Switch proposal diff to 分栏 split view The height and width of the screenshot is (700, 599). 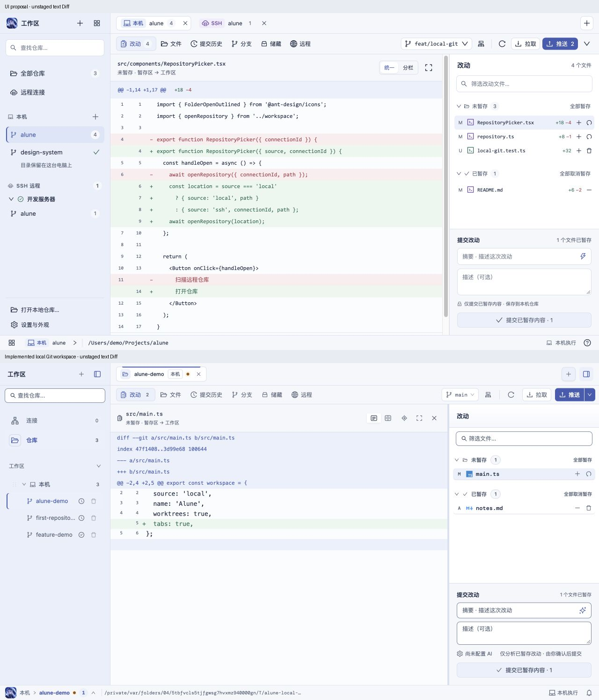point(408,68)
